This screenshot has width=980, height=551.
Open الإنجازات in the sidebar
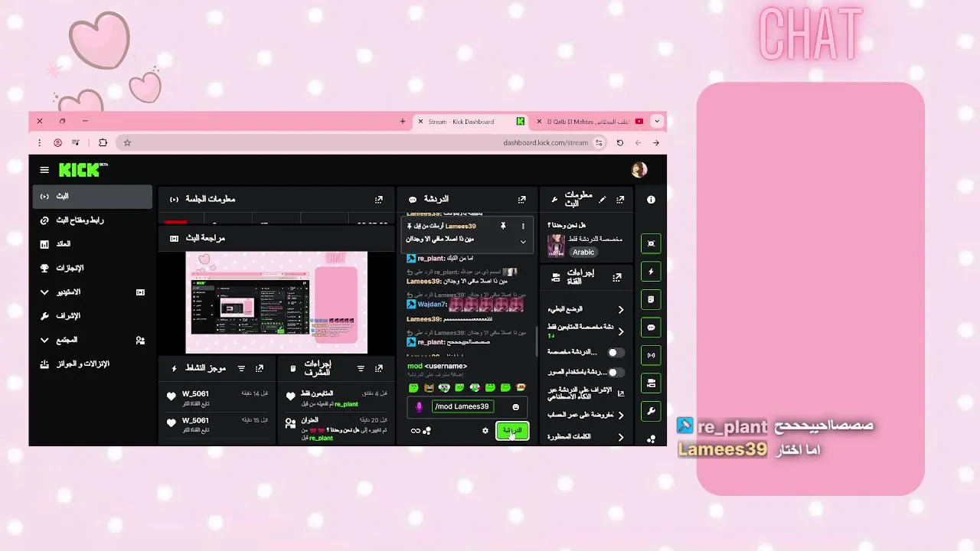pyautogui.click(x=92, y=269)
